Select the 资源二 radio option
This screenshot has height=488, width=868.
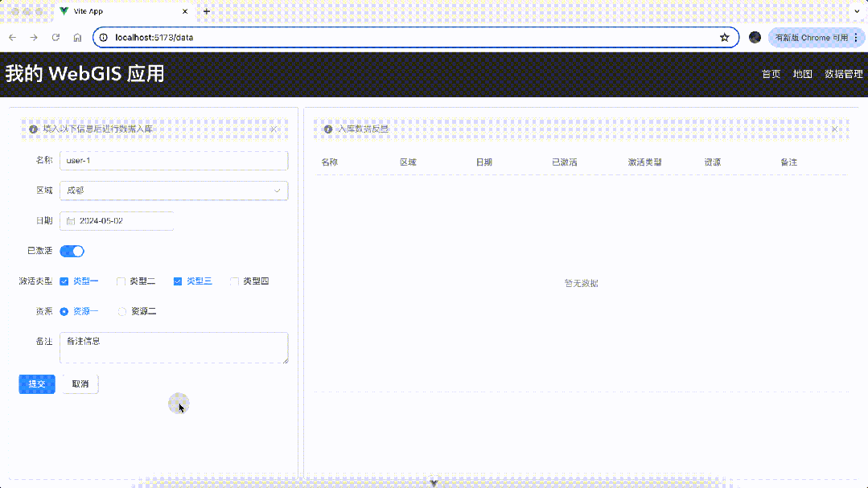click(122, 311)
